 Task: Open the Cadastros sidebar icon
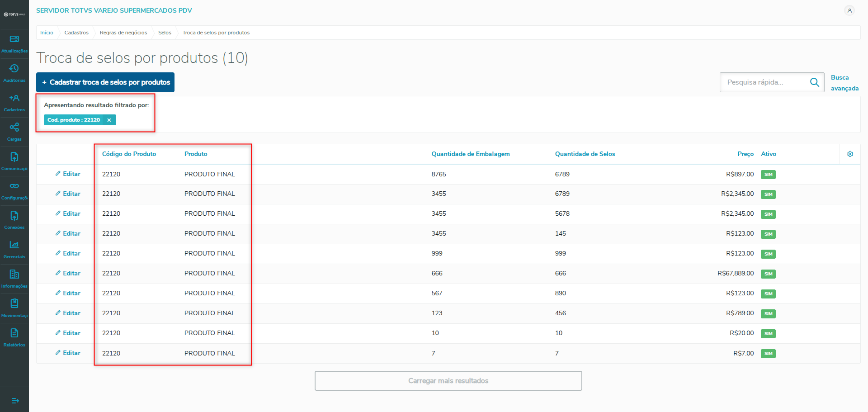pyautogui.click(x=14, y=98)
